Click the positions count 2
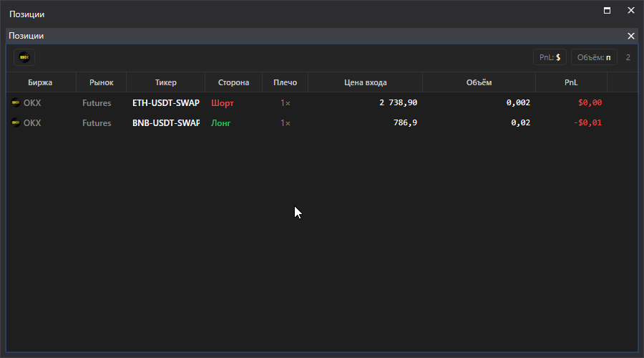The height and width of the screenshot is (358, 644). tap(628, 57)
